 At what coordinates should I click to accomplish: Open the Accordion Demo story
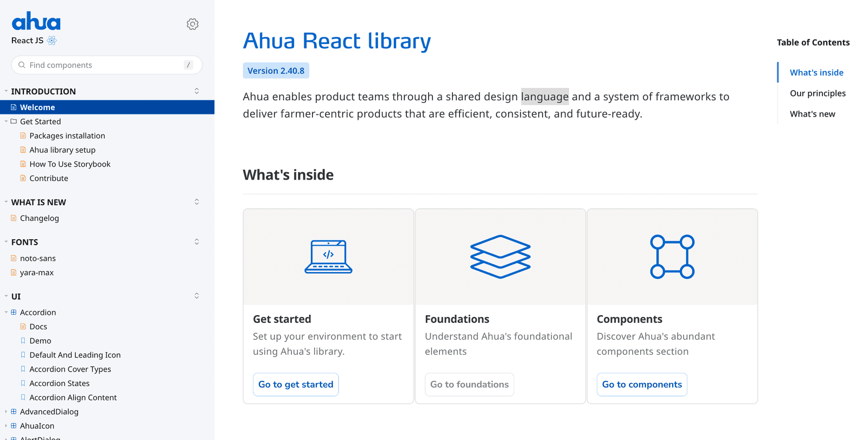point(40,341)
